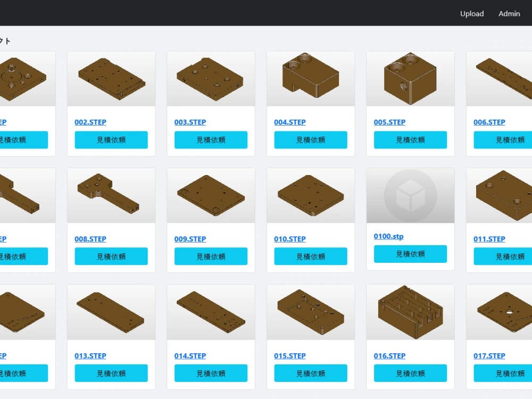The width and height of the screenshot is (532, 399).
Task: Click 見積依頼 button under 006.STEP
Action: click(x=503, y=140)
